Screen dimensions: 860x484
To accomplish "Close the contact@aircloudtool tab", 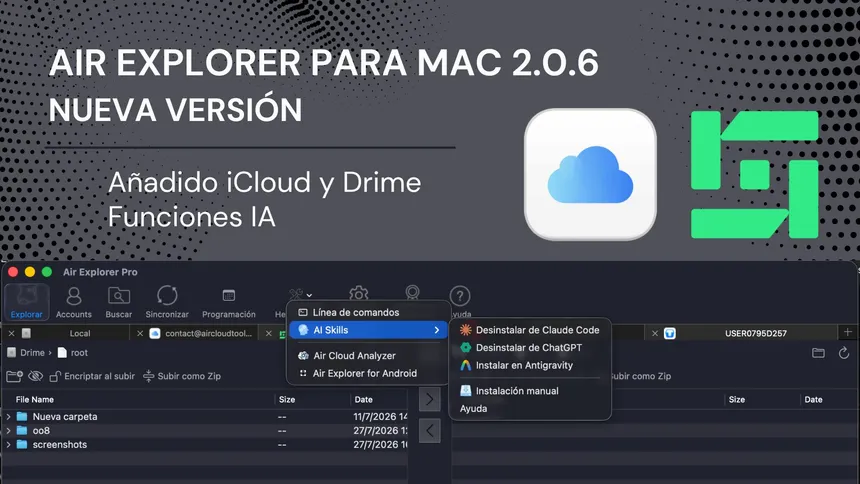I will tap(140, 333).
